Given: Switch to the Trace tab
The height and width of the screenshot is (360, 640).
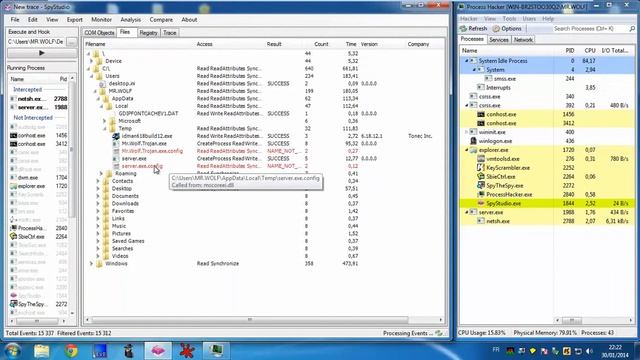Looking at the screenshot, I should click(170, 33).
